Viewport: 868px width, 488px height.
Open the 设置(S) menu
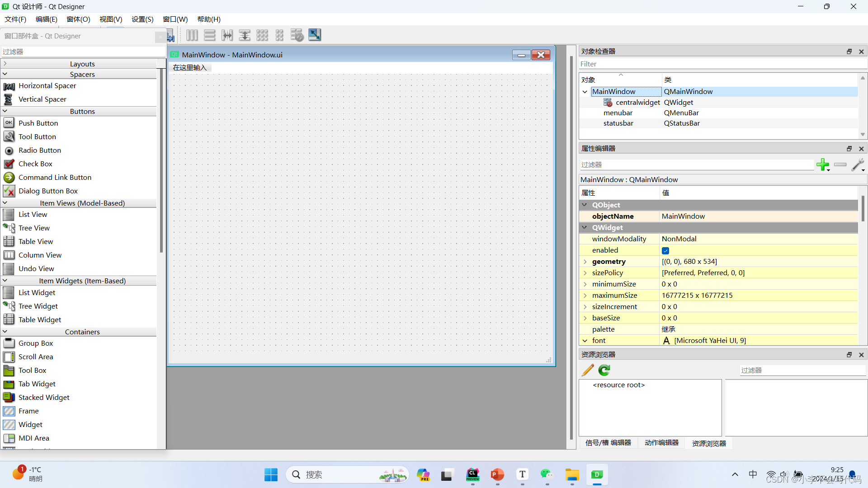[142, 19]
